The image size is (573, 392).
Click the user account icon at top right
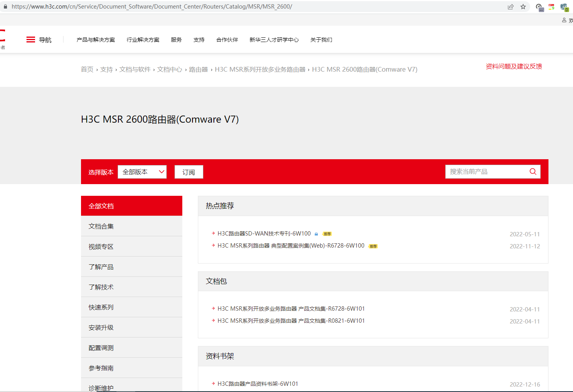pos(564,20)
